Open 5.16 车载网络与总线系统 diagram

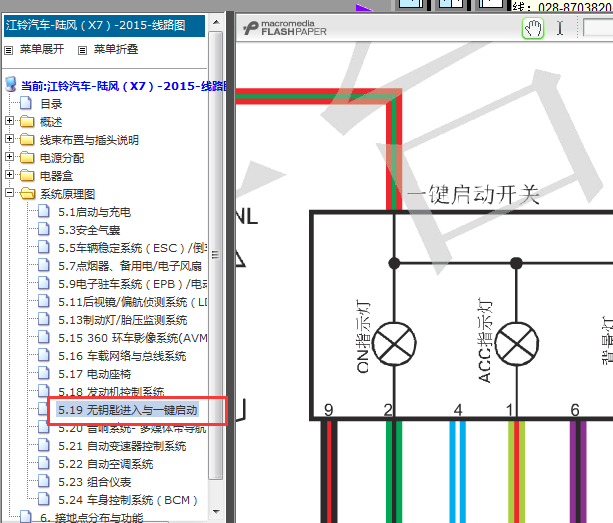tap(122, 356)
